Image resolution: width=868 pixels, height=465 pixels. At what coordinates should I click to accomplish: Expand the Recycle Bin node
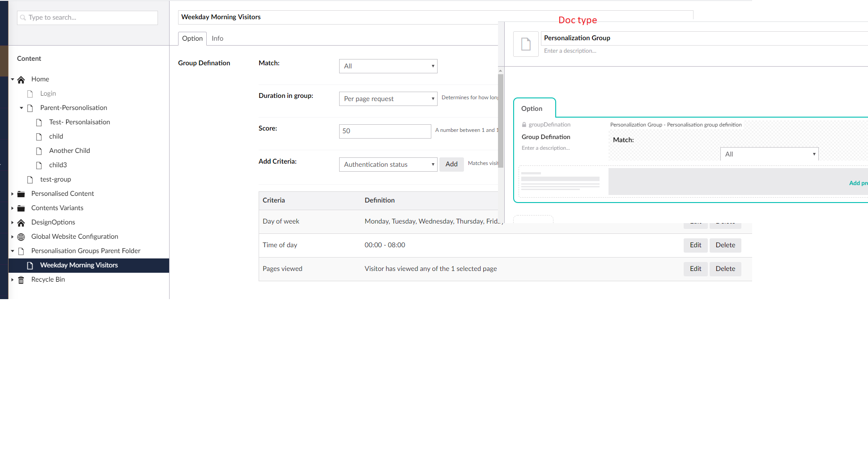tap(13, 279)
